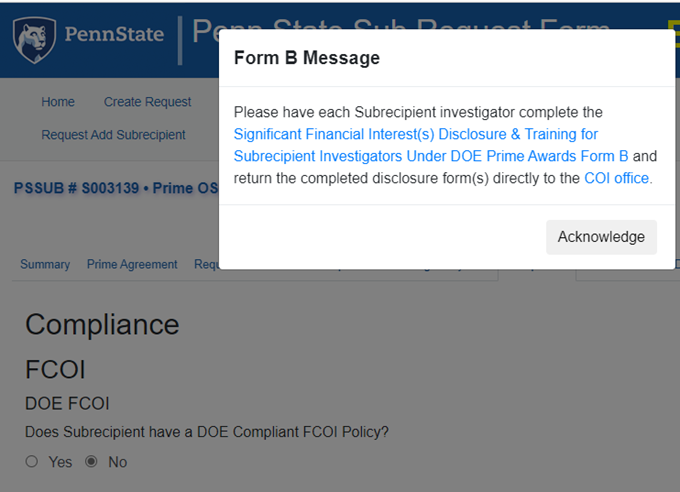
Task: Open the Create Request menu item
Action: tap(147, 102)
